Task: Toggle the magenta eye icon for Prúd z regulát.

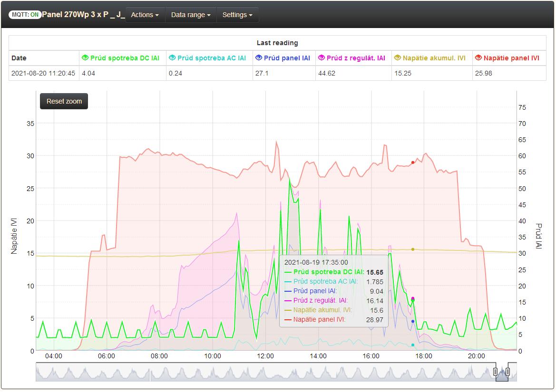Action: point(322,58)
